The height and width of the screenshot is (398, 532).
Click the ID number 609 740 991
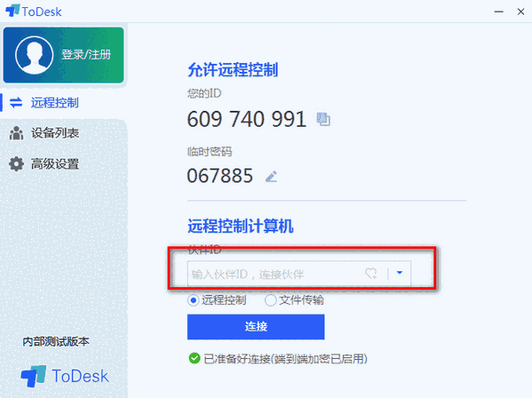click(x=246, y=119)
